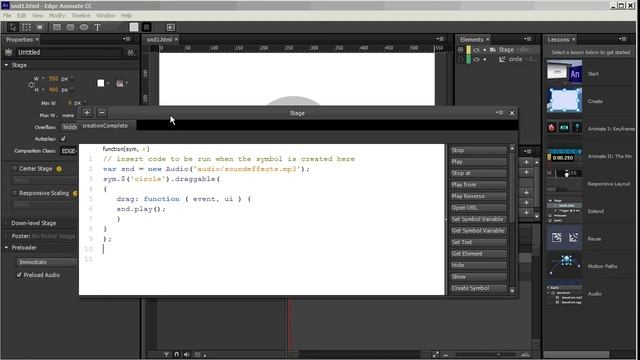Open the Start lesson thumbnail
The image size is (640, 360).
coord(564,72)
